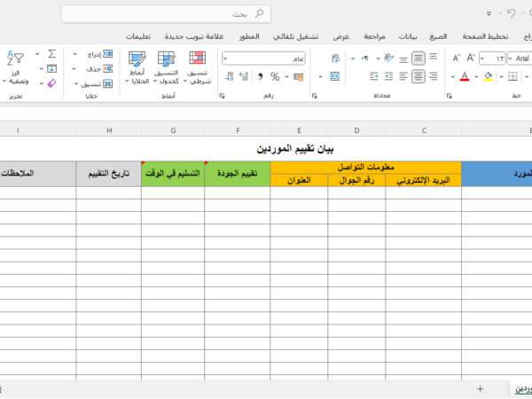
Task: Expand the fill color dropdown arrow
Action: [x=476, y=77]
